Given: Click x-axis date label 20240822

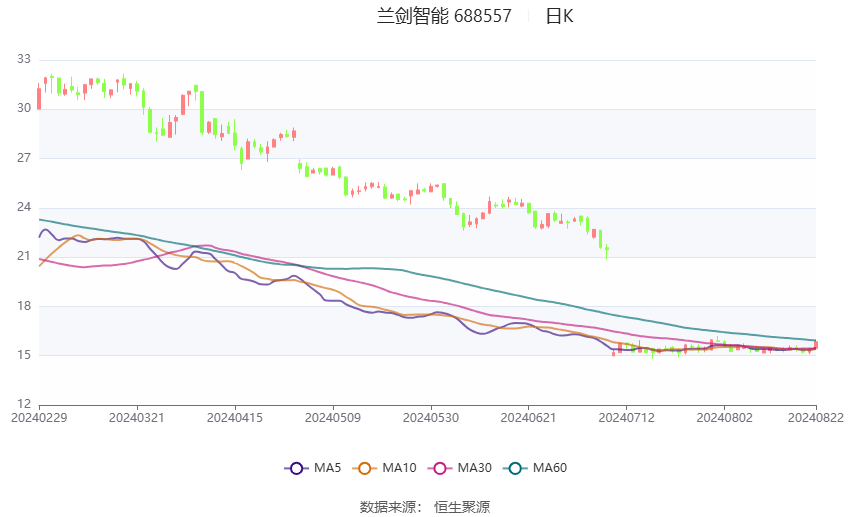Looking at the screenshot, I should coord(816,418).
